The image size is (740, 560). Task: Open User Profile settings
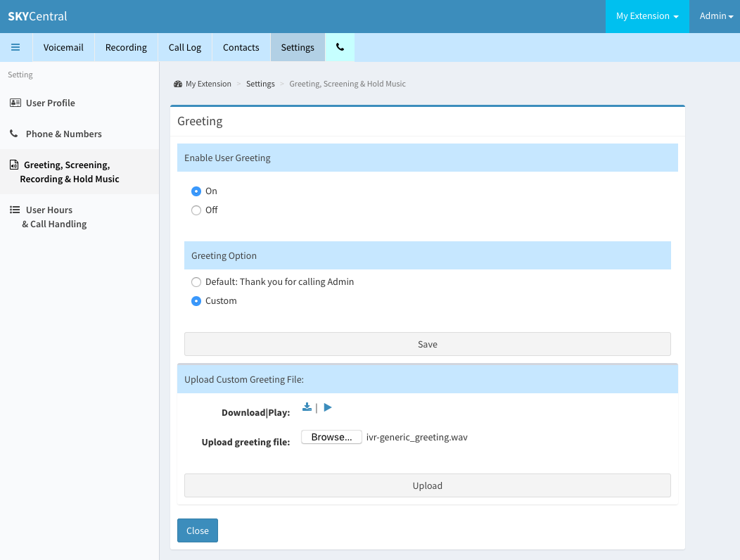pos(79,103)
